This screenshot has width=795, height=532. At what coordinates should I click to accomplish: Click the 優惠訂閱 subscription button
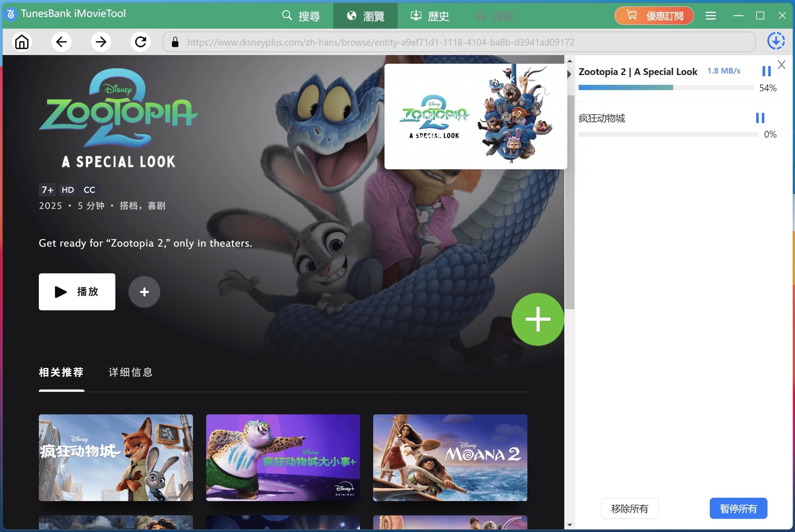[654, 15]
